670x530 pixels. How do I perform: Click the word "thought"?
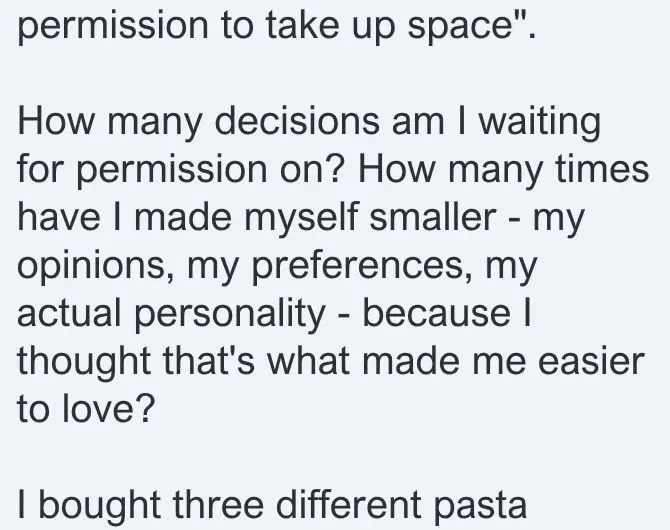(76, 362)
